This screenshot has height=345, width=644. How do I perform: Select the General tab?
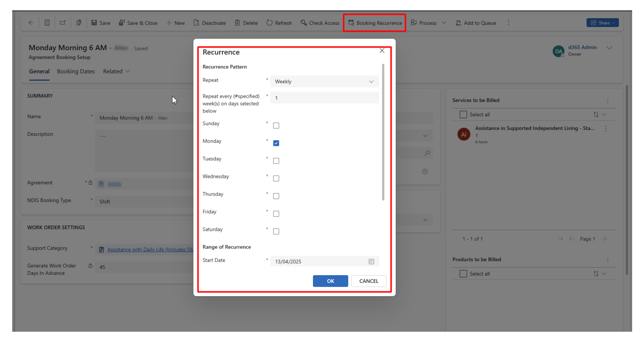click(x=39, y=71)
